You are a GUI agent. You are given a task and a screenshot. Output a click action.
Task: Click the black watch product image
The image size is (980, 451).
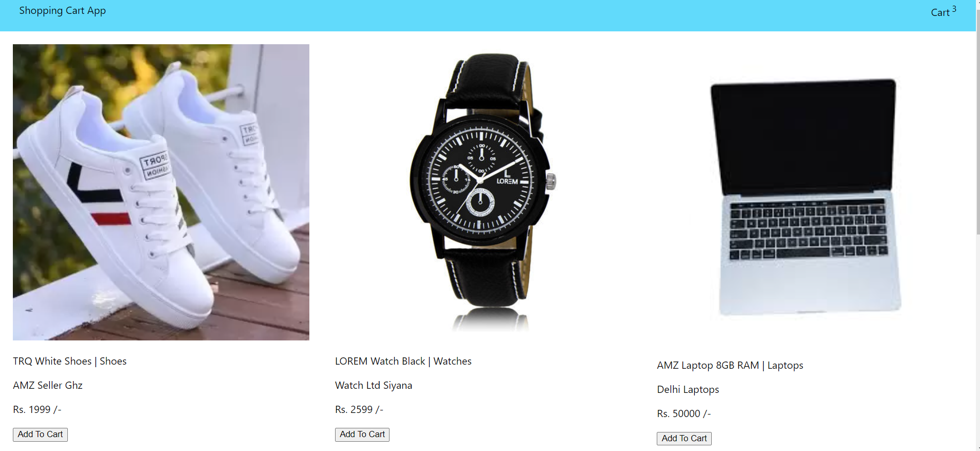483,192
